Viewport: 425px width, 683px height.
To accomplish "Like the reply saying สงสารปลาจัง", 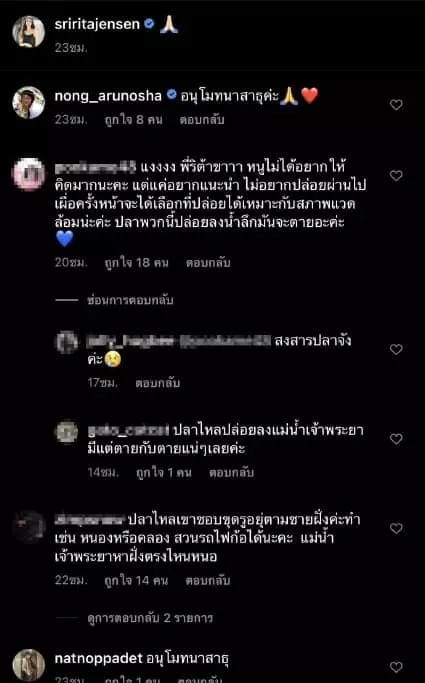I will coord(396,349).
